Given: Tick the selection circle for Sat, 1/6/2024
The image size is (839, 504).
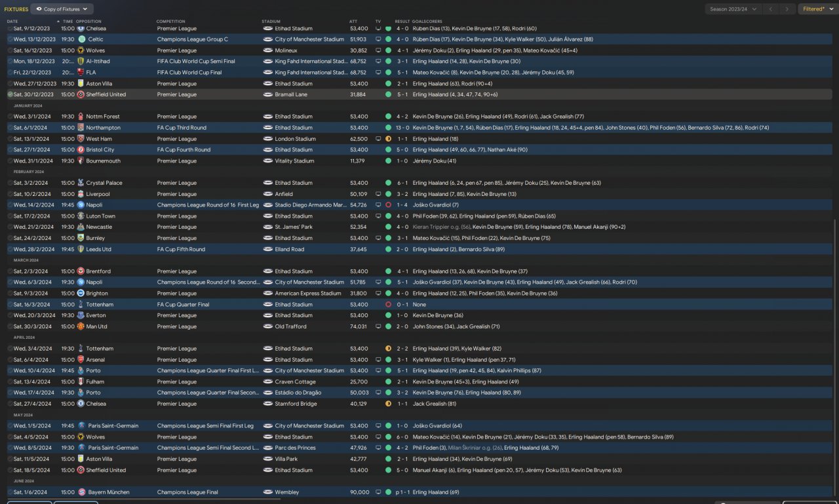Looking at the screenshot, I should pyautogui.click(x=10, y=492).
